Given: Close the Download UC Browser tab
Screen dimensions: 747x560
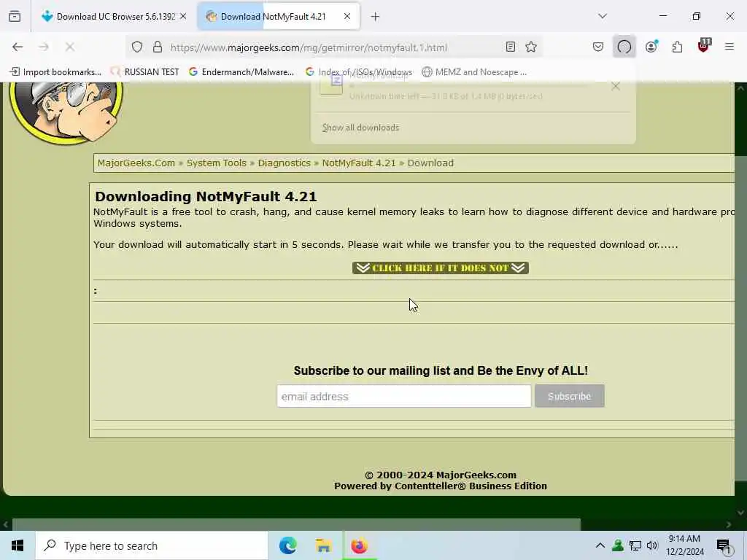Looking at the screenshot, I should 183,17.
